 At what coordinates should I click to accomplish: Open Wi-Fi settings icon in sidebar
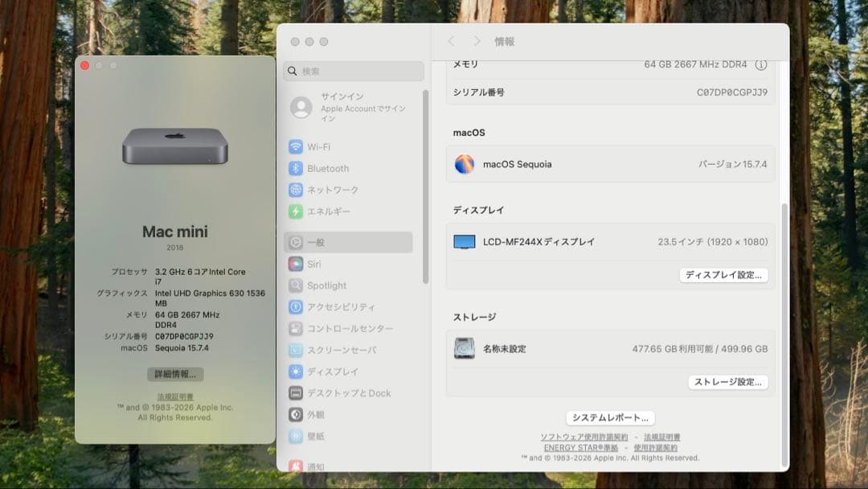pos(296,146)
